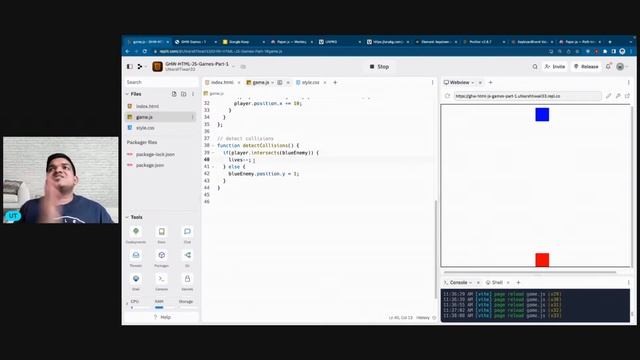Viewport: 640px width, 360px height.
Task: Open the workspace search magnifier icon
Action: point(535,67)
